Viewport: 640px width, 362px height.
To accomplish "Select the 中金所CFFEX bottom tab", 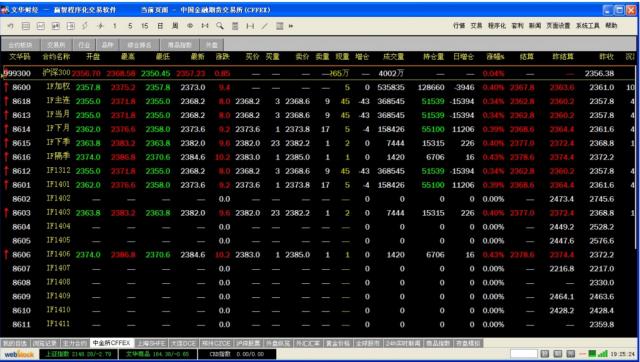I will (x=111, y=343).
